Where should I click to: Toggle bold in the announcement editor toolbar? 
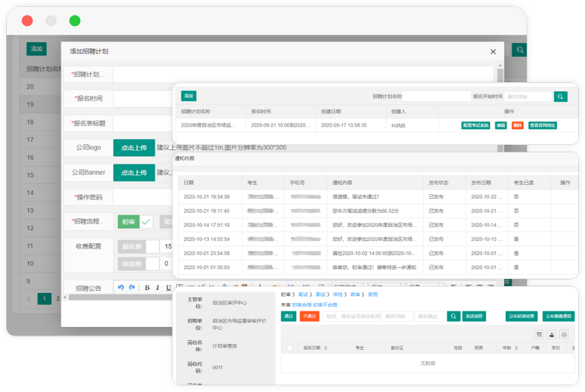(147, 287)
